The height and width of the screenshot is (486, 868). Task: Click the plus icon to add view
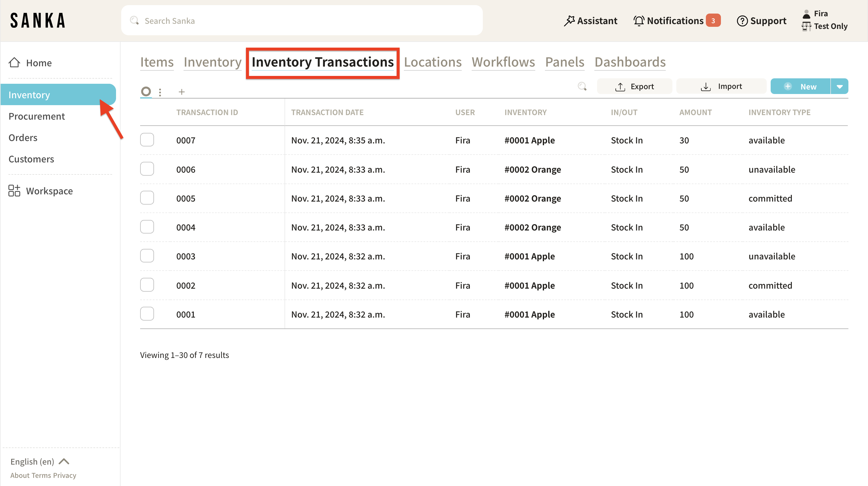tap(182, 92)
